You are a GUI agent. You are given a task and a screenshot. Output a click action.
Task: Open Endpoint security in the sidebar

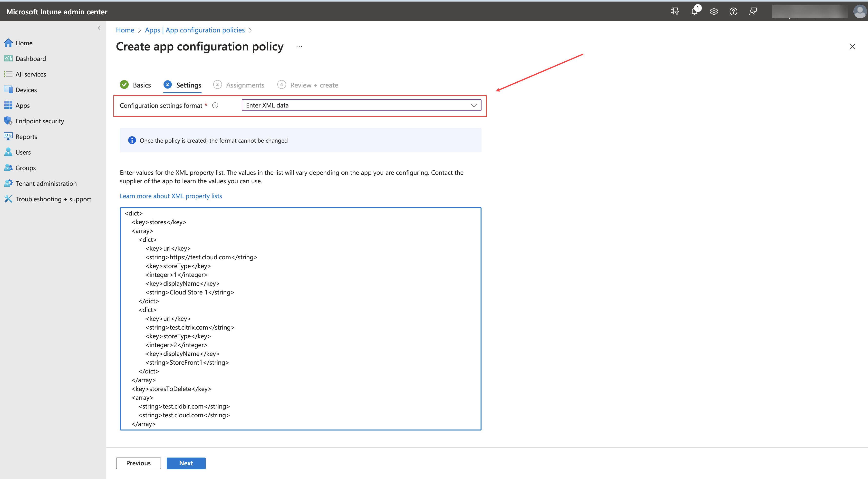click(39, 121)
